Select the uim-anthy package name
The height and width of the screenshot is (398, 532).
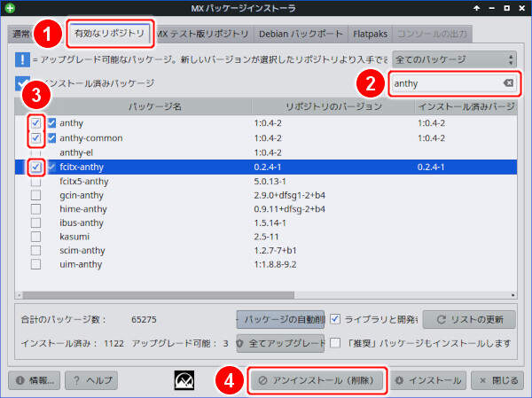[81, 264]
